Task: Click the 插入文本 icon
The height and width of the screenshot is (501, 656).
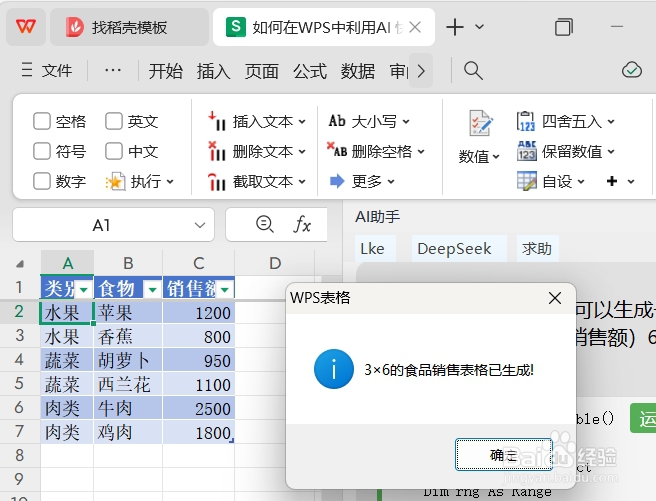Action: click(x=217, y=121)
